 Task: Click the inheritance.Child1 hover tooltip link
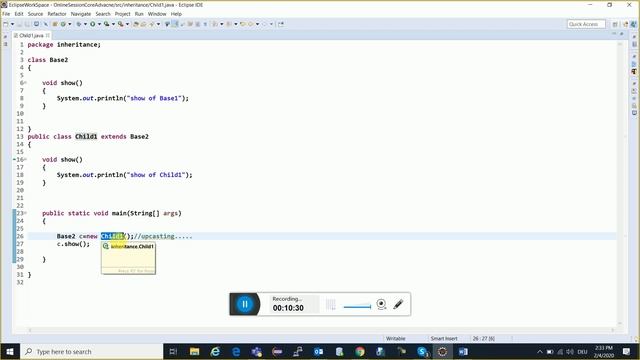[x=132, y=247]
